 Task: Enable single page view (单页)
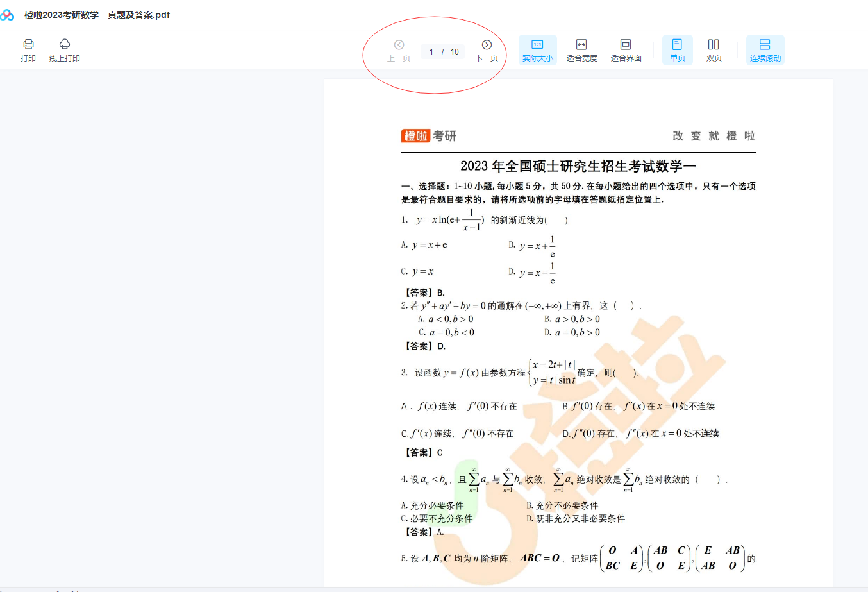[677, 50]
